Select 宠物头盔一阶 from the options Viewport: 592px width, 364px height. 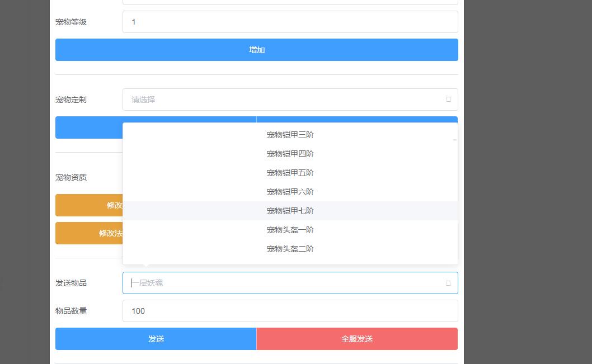(290, 230)
